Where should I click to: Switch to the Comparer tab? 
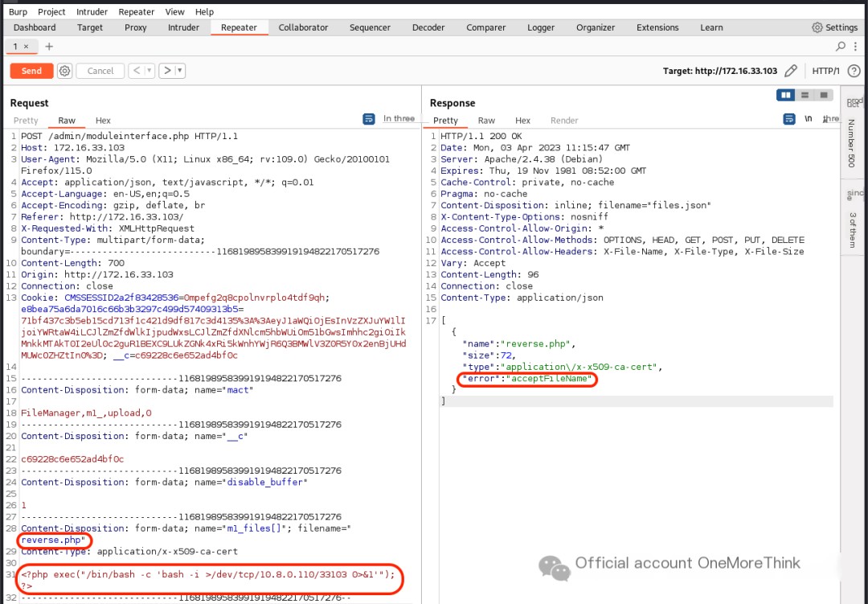(x=486, y=27)
